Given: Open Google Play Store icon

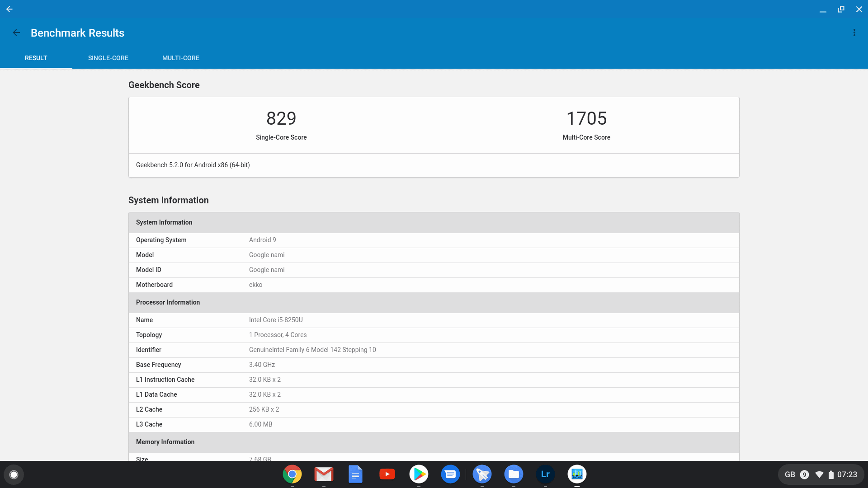Looking at the screenshot, I should [419, 474].
